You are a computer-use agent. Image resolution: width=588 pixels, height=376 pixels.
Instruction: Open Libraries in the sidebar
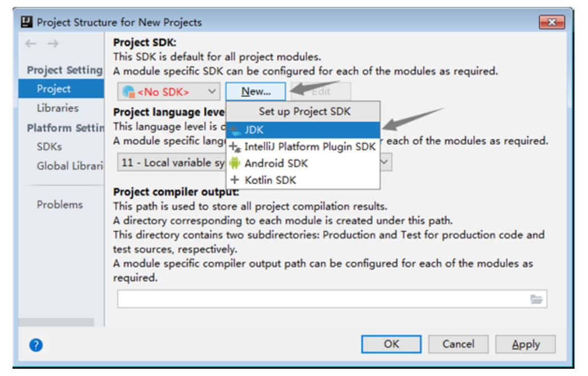click(x=57, y=108)
